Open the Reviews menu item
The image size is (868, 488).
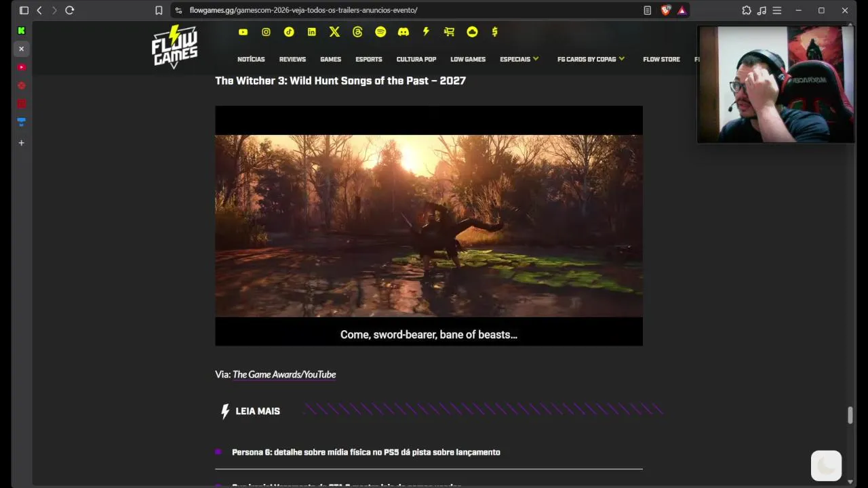[292, 59]
